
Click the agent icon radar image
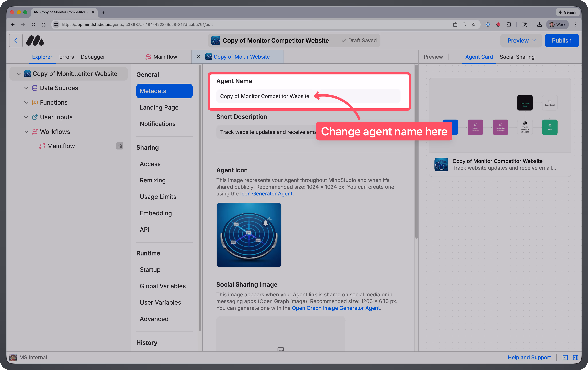pyautogui.click(x=249, y=235)
